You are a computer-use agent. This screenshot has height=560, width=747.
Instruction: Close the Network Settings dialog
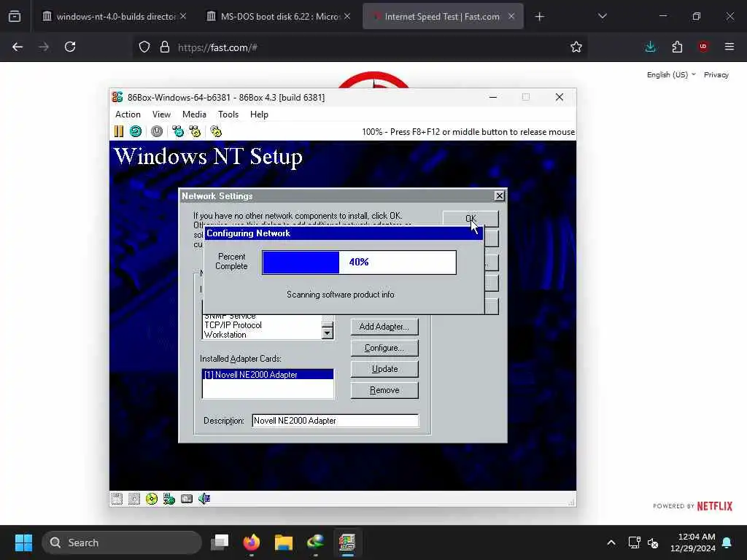pos(499,195)
